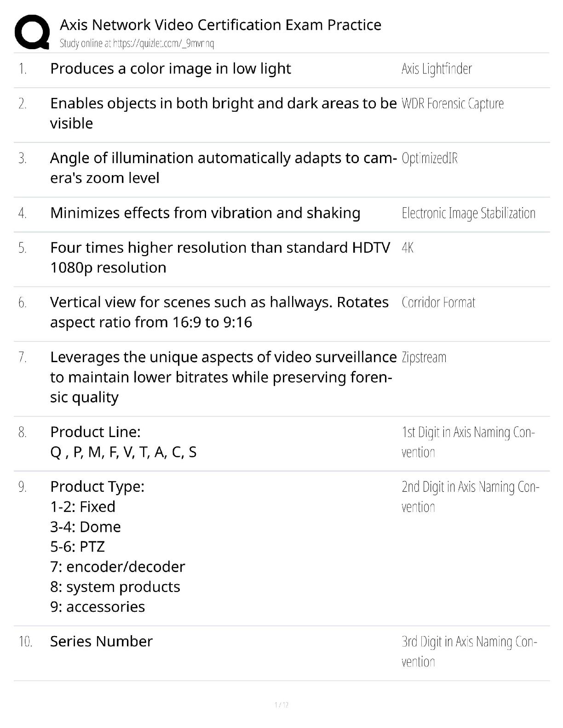Click the Axis Network Video Certification title
563x728 pixels.
pyautogui.click(x=220, y=24)
